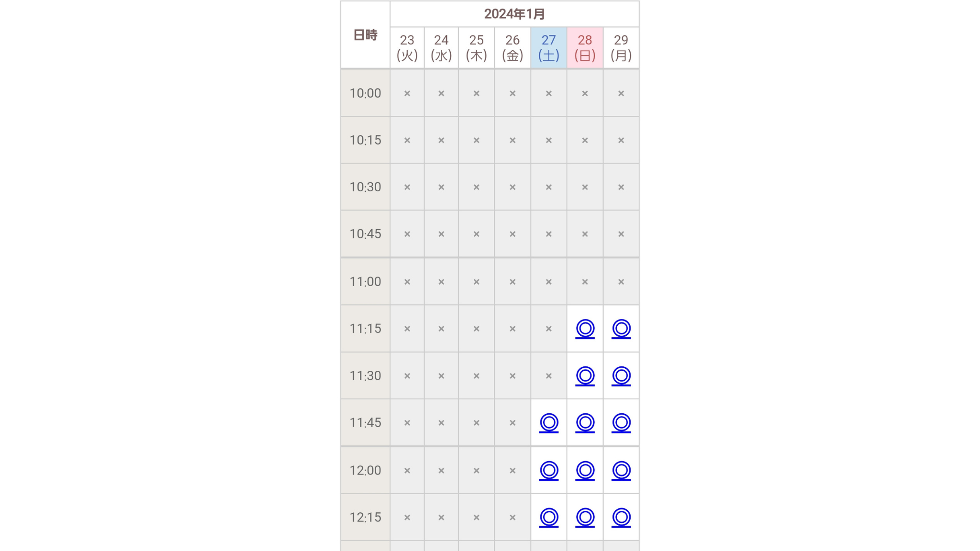Reserve Monday 29 at 12:00
The height and width of the screenshot is (551, 980).
pyautogui.click(x=621, y=470)
